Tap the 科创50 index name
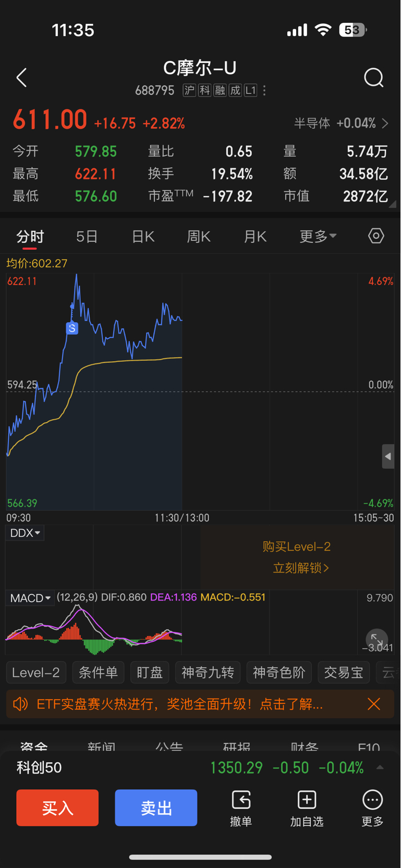Image resolution: width=401 pixels, height=868 pixels. [x=39, y=767]
